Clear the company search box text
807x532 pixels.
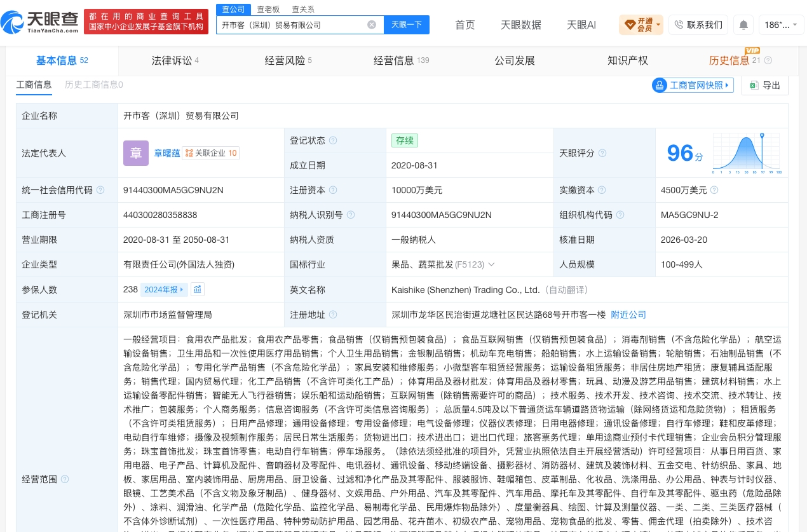pyautogui.click(x=372, y=25)
